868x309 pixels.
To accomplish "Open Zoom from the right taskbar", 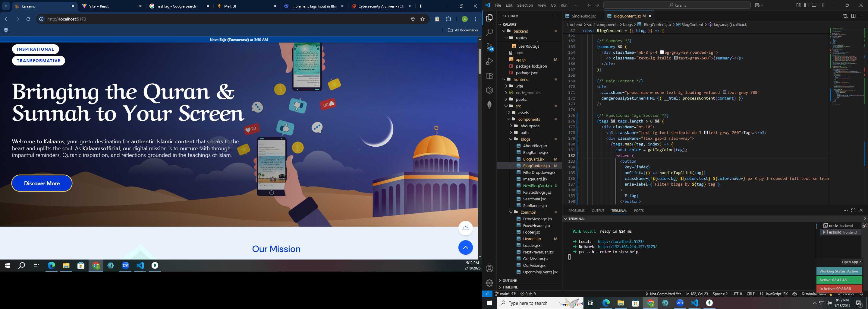I will coord(680,303).
